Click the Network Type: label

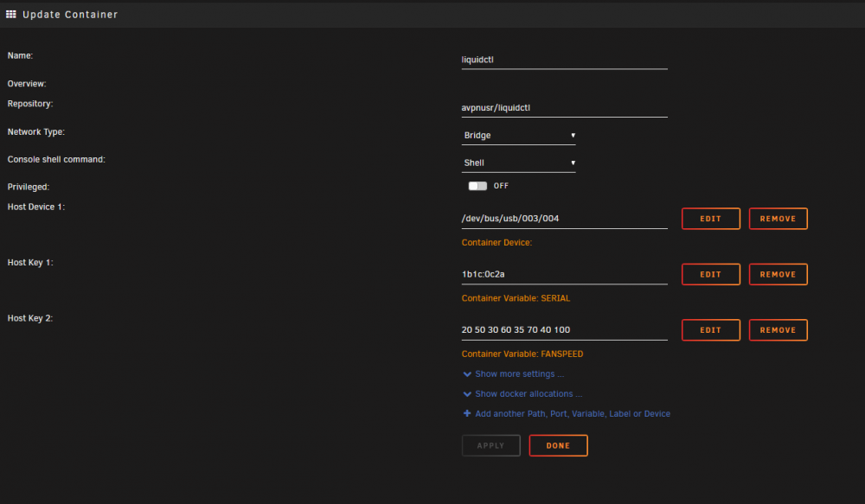[35, 131]
